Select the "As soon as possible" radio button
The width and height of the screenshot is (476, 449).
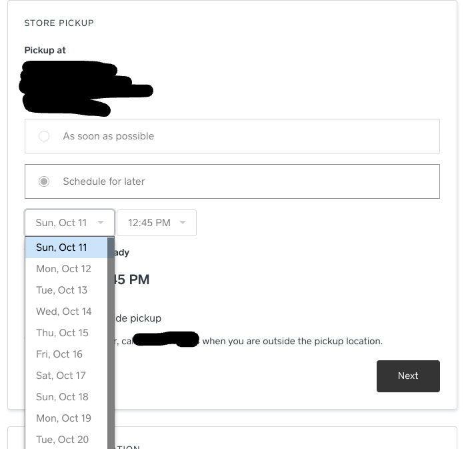coord(44,136)
